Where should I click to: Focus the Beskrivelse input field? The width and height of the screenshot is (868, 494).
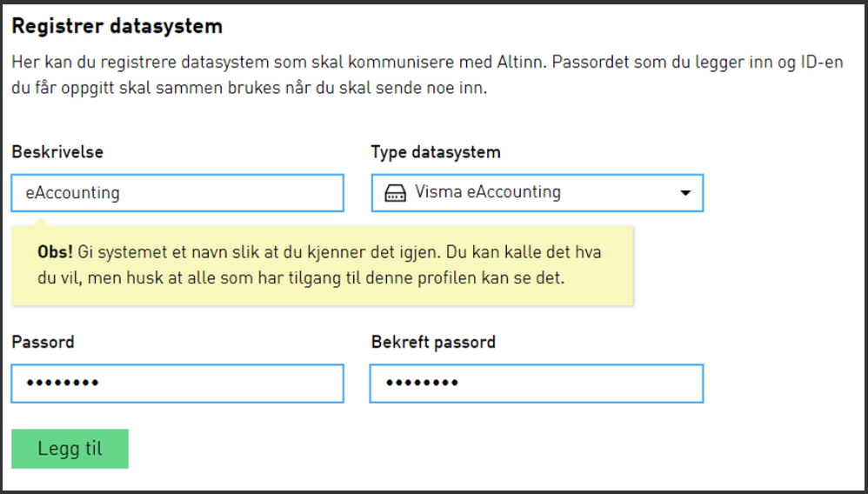coord(177,193)
